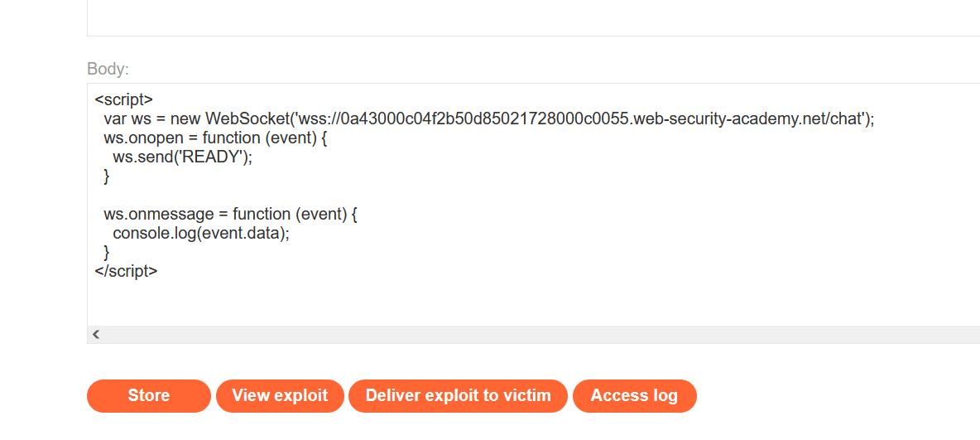Place cursor on the ws.onopen line

[215, 138]
